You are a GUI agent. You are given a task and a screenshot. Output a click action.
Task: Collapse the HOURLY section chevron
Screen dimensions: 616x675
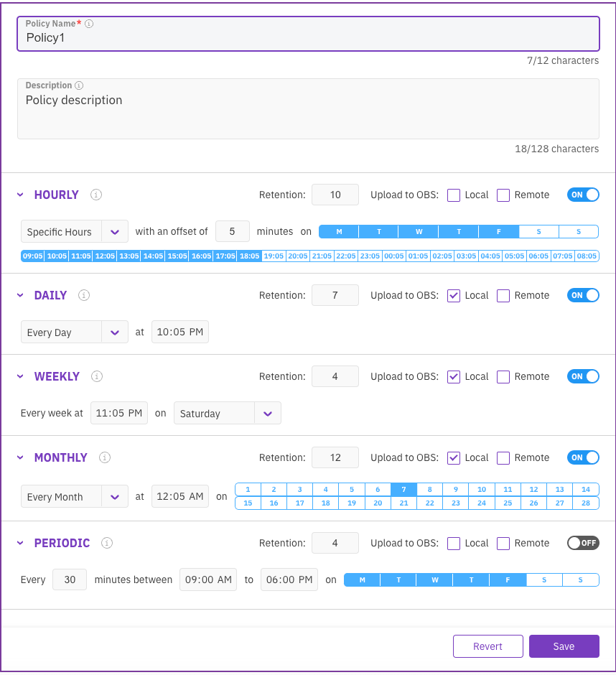click(20, 195)
